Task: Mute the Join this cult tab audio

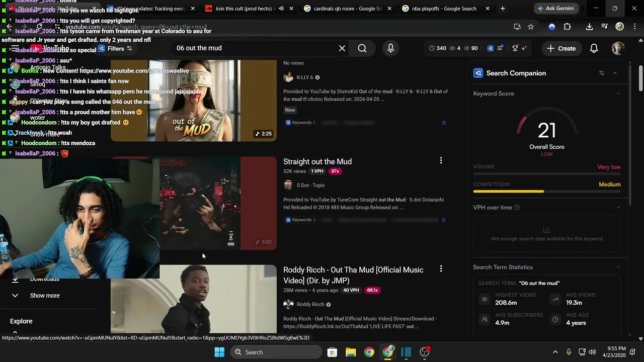Action: click(281, 9)
